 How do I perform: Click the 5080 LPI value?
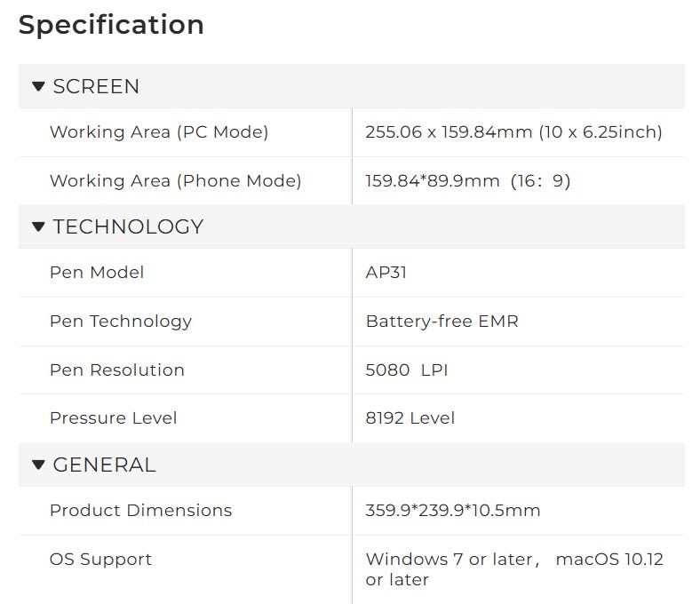(406, 370)
